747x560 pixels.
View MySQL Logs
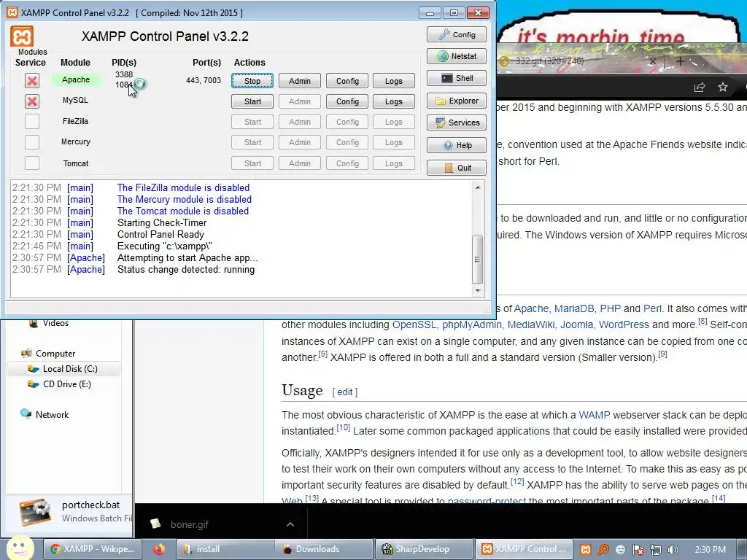coord(393,101)
